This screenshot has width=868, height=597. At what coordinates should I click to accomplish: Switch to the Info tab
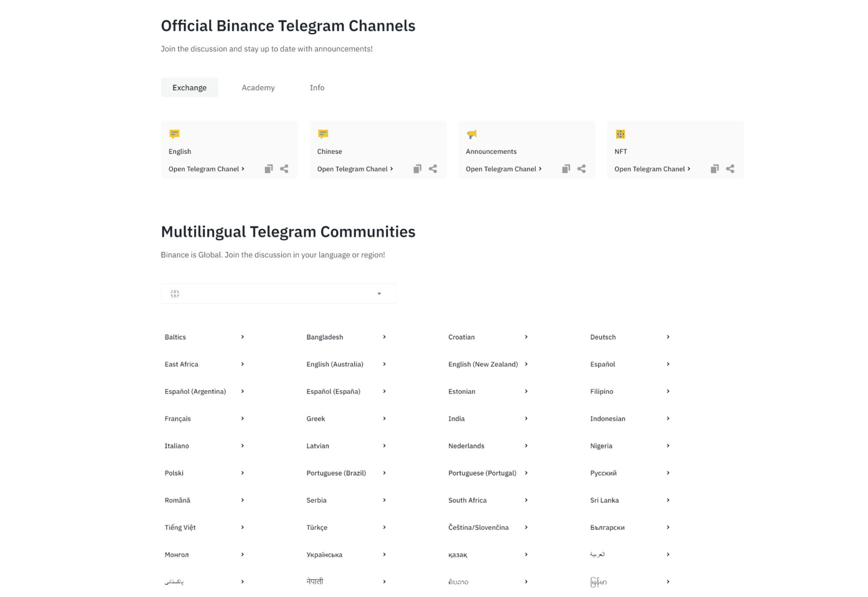tap(317, 87)
